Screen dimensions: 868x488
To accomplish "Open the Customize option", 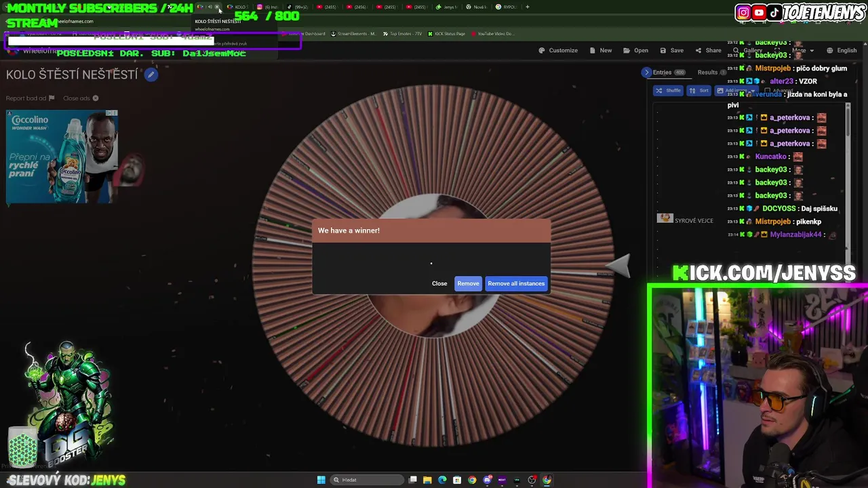I will (558, 50).
